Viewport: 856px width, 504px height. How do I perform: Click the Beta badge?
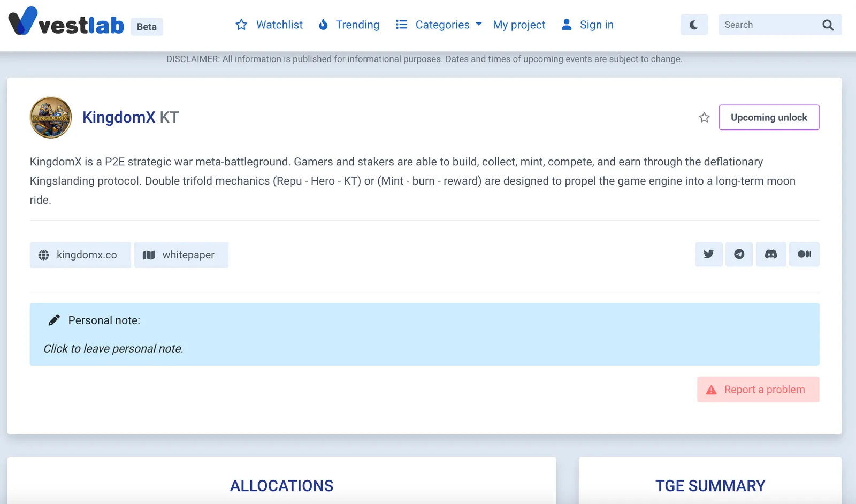(147, 27)
